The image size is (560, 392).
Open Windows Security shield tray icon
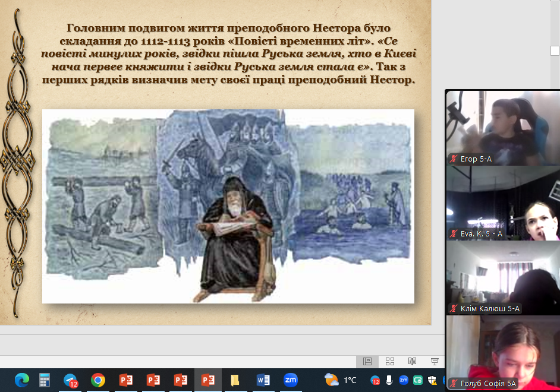click(x=432, y=381)
